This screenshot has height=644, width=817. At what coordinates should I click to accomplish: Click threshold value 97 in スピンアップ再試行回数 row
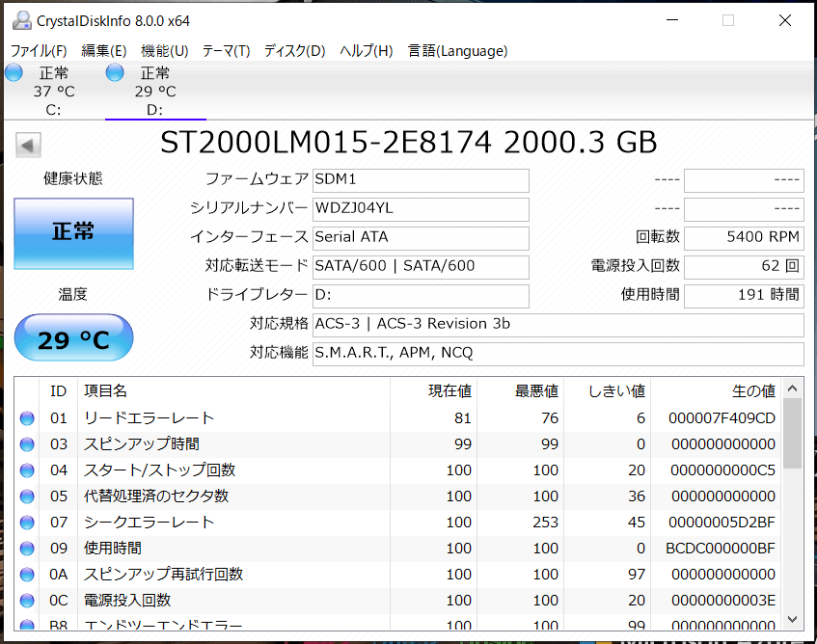coord(637,575)
